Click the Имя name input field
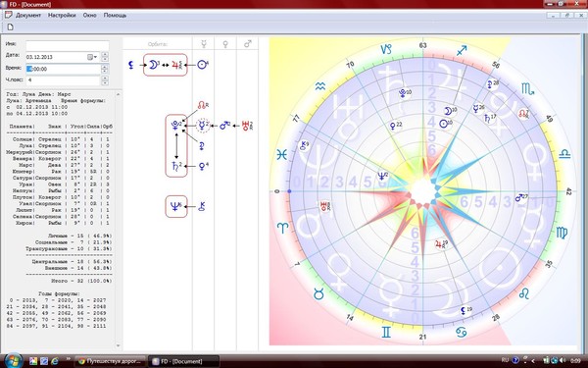The width and height of the screenshot is (588, 368). click(x=68, y=45)
